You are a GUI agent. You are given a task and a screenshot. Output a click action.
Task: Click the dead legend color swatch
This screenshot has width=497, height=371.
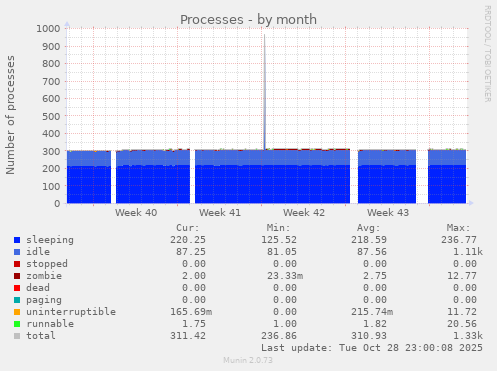[x=17, y=288]
